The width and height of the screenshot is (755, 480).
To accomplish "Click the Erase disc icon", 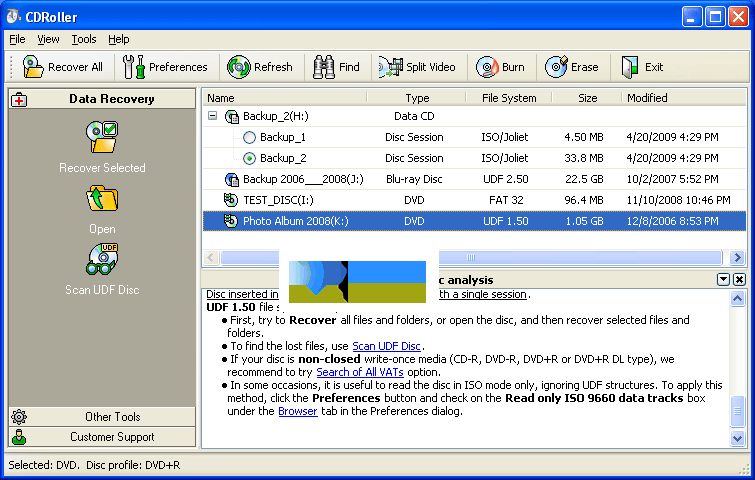I will (556, 67).
